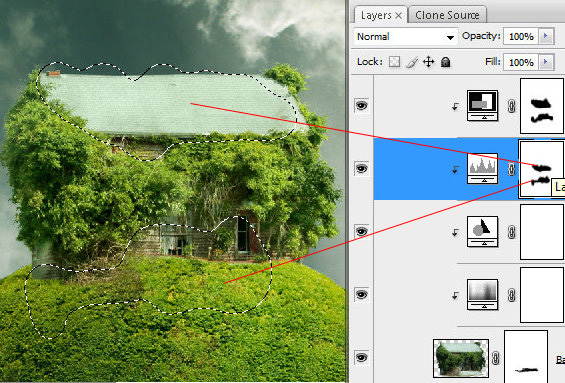Click the house layer's mask thumbnail
Image resolution: width=565 pixels, height=383 pixels.
pyautogui.click(x=526, y=357)
